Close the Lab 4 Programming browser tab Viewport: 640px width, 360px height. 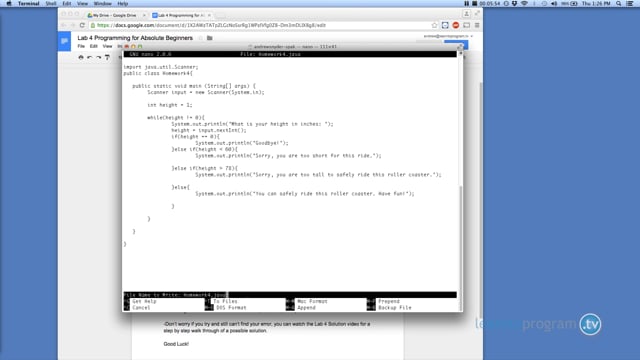pos(209,15)
